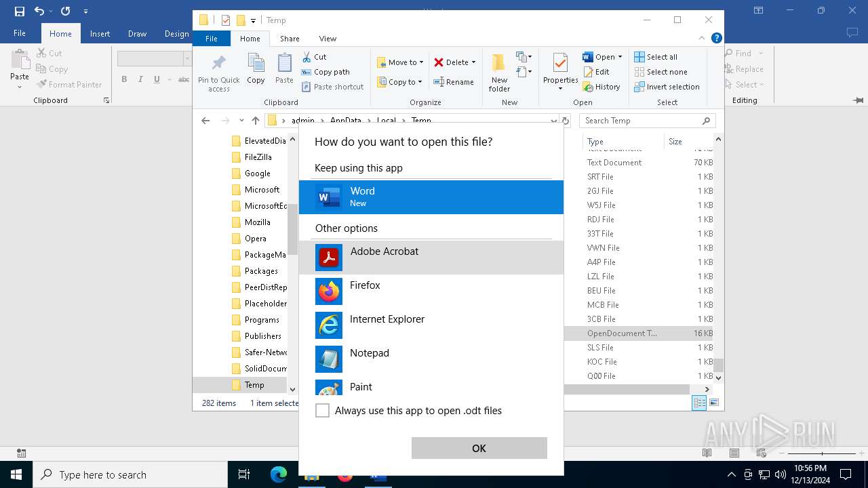Switch to View tab in Explorer
Viewport: 868px width, 488px height.
[328, 39]
